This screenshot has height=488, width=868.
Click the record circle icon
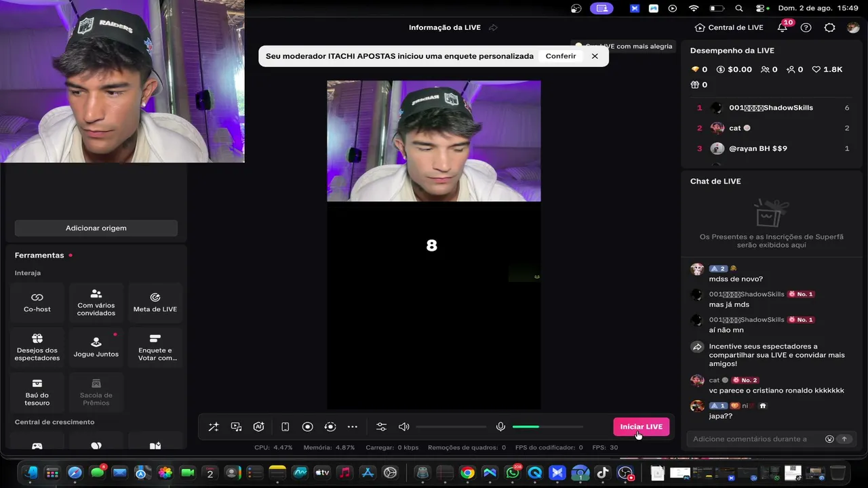(307, 427)
